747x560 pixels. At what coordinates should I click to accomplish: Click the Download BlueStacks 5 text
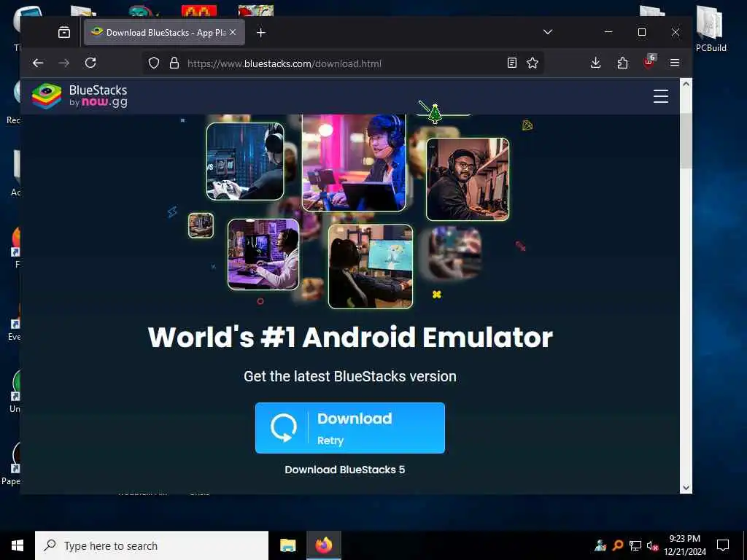(345, 470)
